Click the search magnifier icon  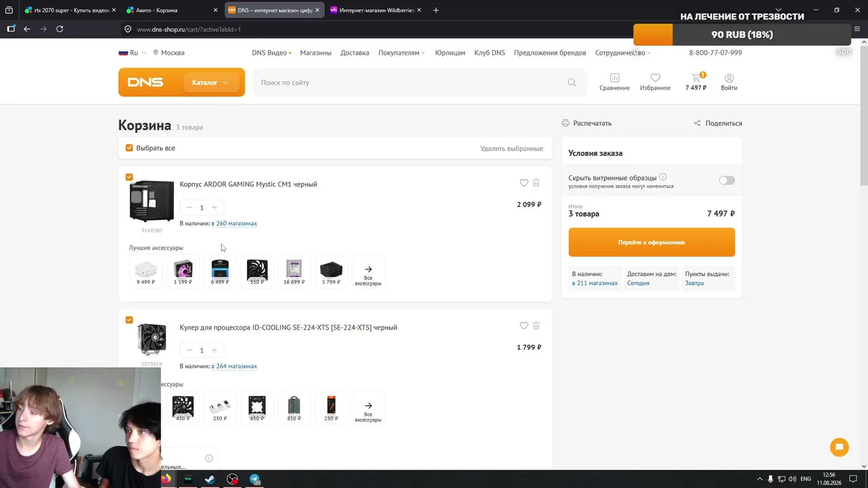point(572,83)
